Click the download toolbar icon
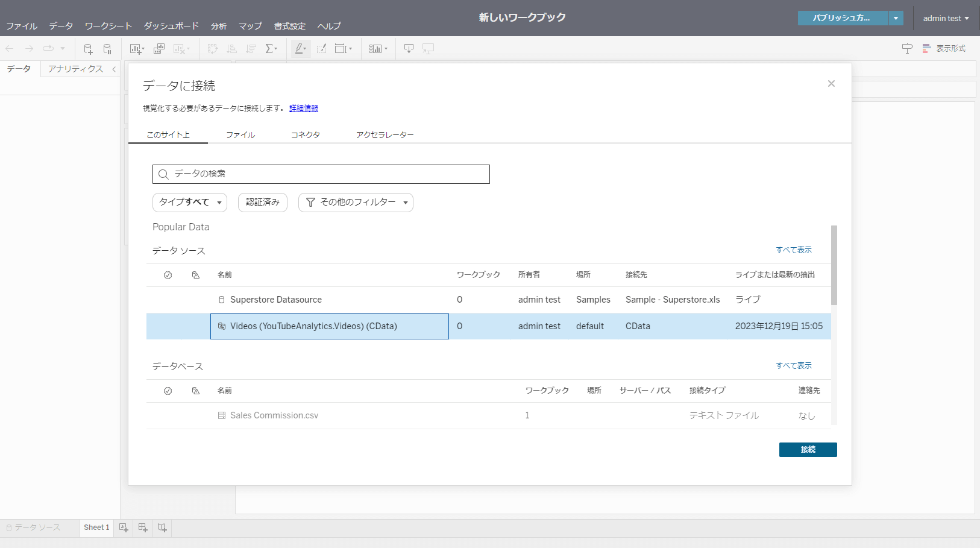 coord(409,49)
